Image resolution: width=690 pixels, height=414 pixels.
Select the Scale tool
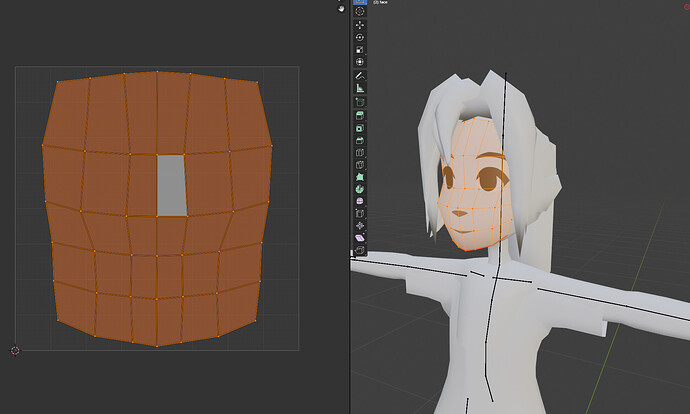[x=360, y=50]
